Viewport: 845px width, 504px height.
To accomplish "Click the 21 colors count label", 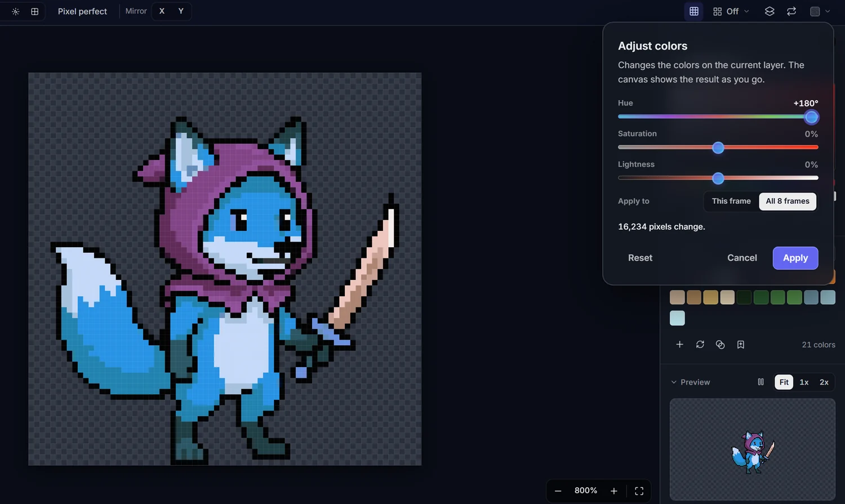I will 819,345.
